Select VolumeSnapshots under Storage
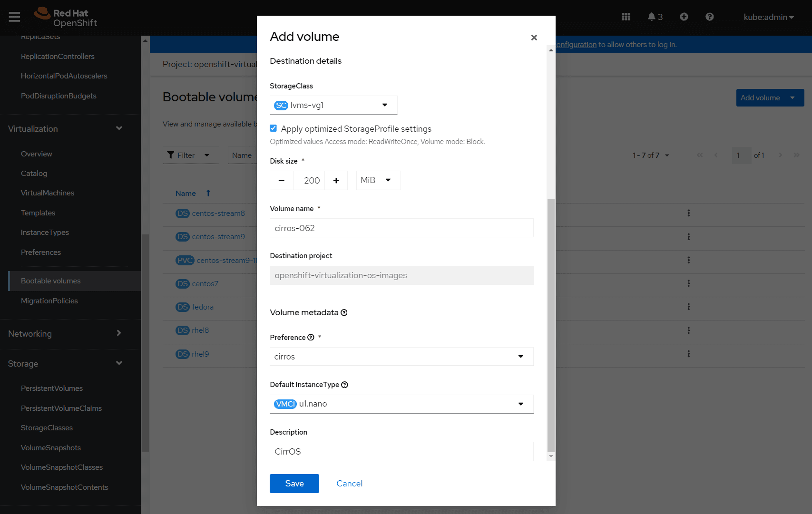The width and height of the screenshot is (812, 514). (51, 447)
